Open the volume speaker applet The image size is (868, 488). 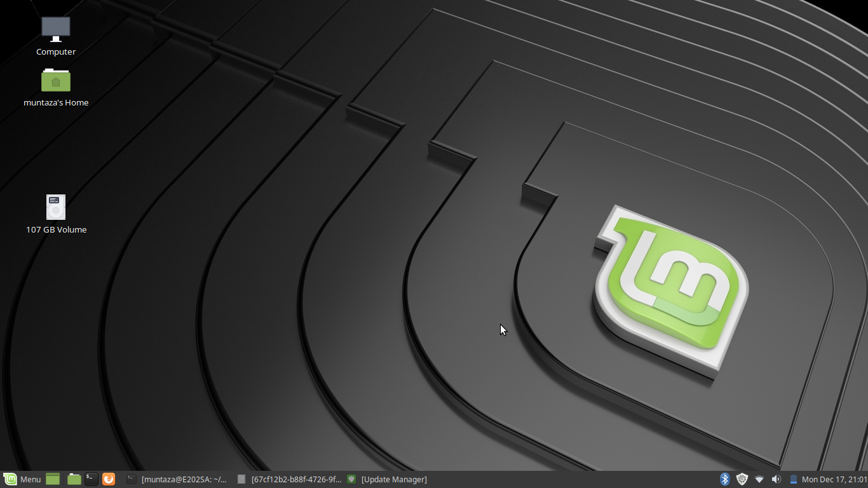[x=776, y=479]
